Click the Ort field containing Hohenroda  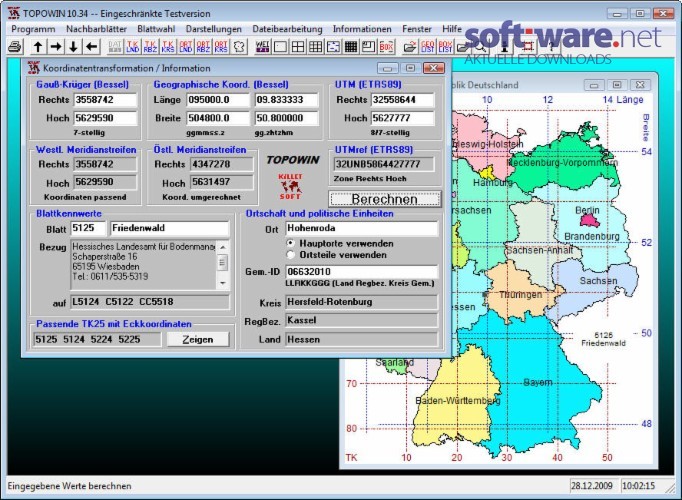361,228
